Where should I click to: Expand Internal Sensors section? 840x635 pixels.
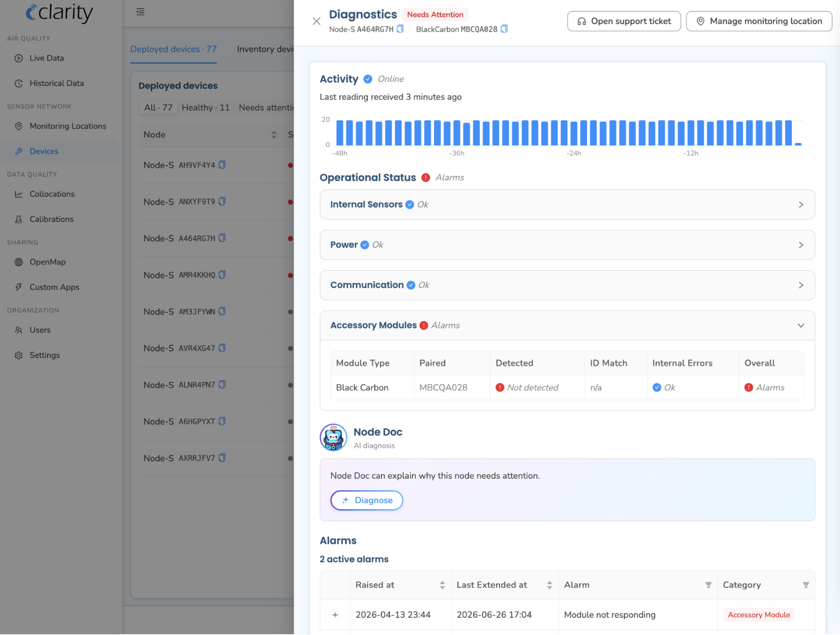coord(567,205)
